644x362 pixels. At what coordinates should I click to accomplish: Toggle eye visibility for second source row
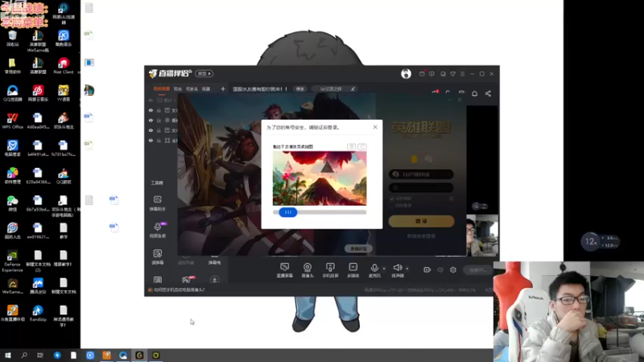pyautogui.click(x=151, y=120)
